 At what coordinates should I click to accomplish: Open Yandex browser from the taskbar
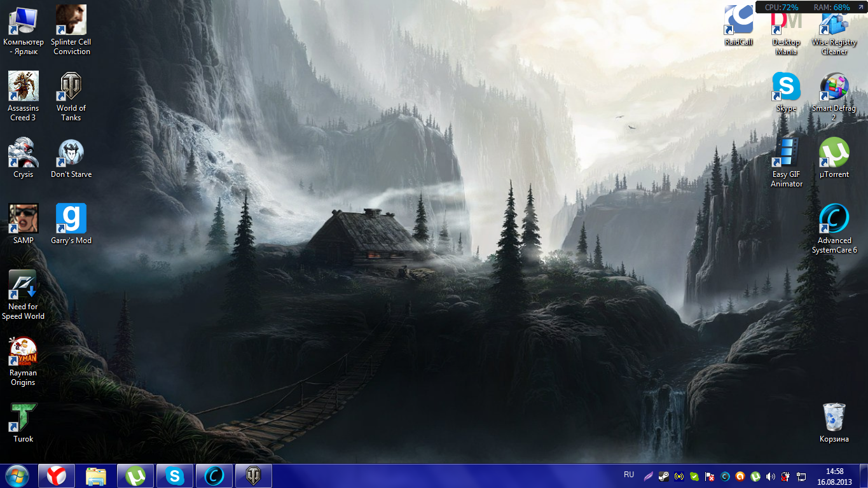(x=57, y=476)
